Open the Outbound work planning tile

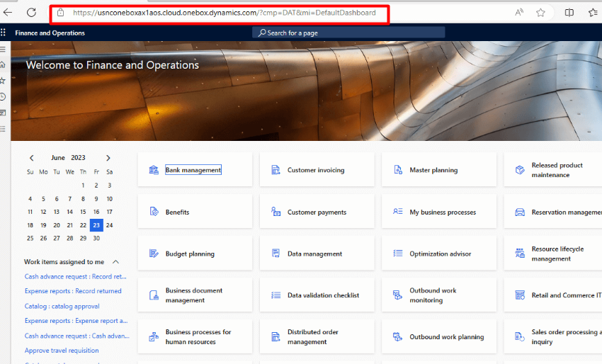tap(439, 337)
